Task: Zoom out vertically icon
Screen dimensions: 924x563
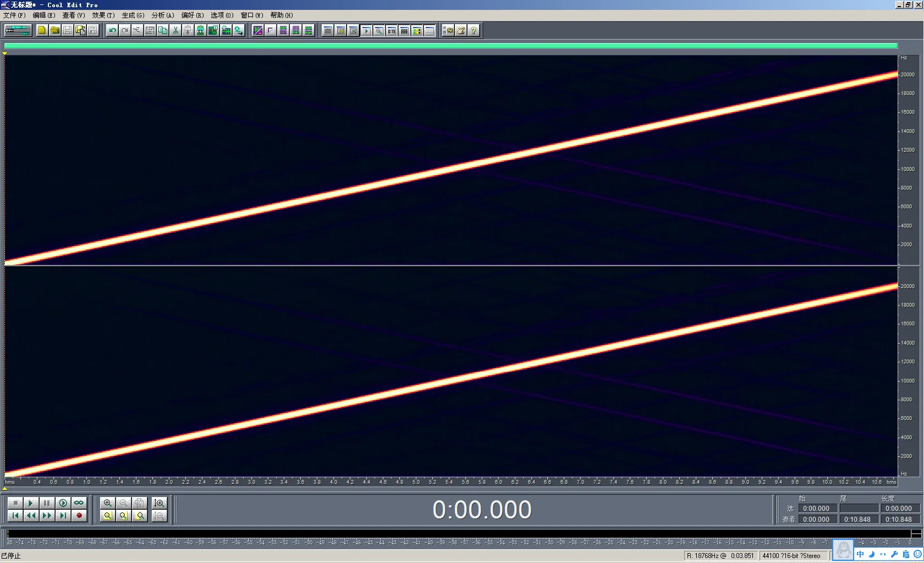Action: (159, 515)
